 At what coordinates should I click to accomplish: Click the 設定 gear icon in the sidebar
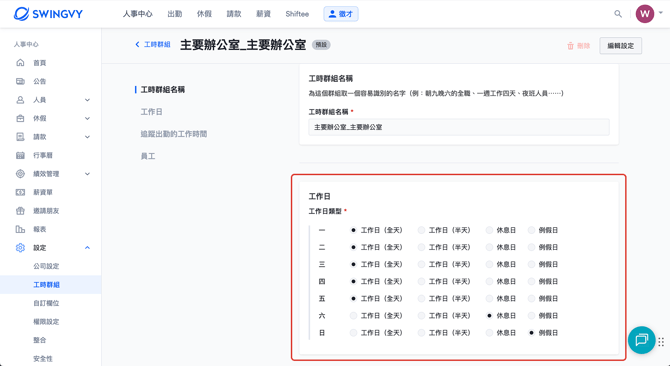pyautogui.click(x=20, y=248)
